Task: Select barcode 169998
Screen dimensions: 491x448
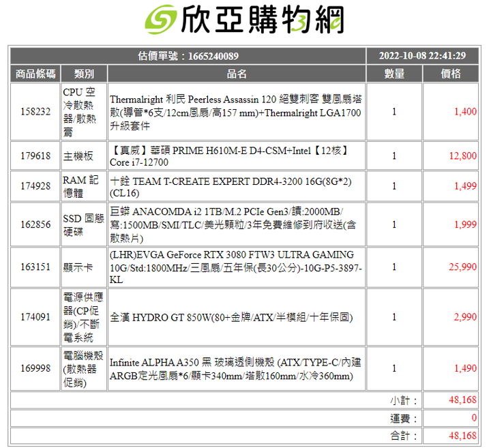Action: [x=35, y=368]
